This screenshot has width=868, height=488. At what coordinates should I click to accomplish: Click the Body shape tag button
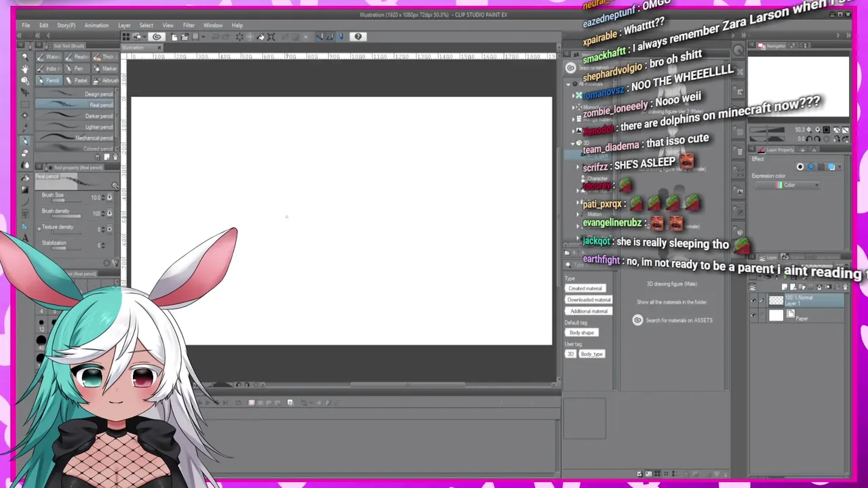point(581,333)
